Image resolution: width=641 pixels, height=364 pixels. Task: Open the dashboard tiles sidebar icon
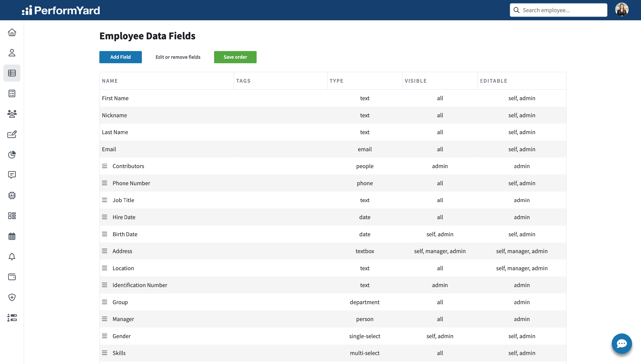pyautogui.click(x=12, y=216)
